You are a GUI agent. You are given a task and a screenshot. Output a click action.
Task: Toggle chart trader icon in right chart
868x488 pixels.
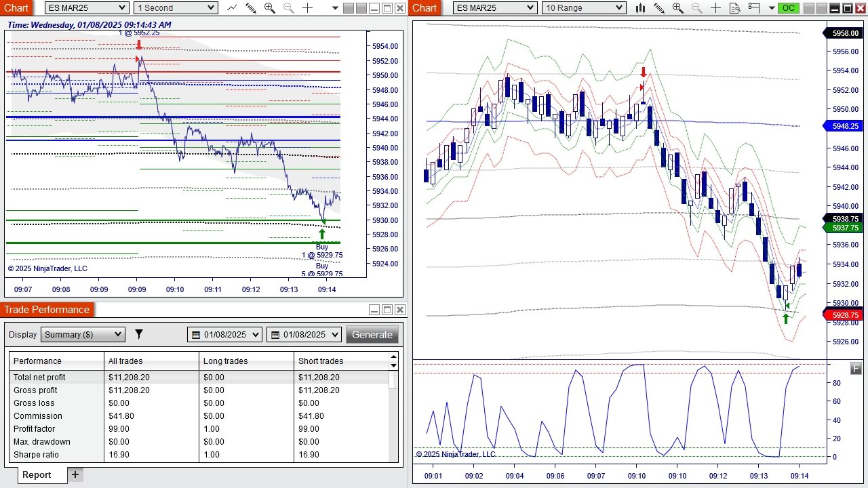(754, 8)
